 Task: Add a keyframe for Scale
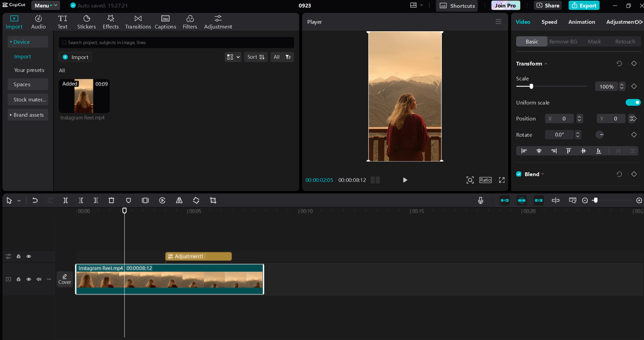coord(634,87)
